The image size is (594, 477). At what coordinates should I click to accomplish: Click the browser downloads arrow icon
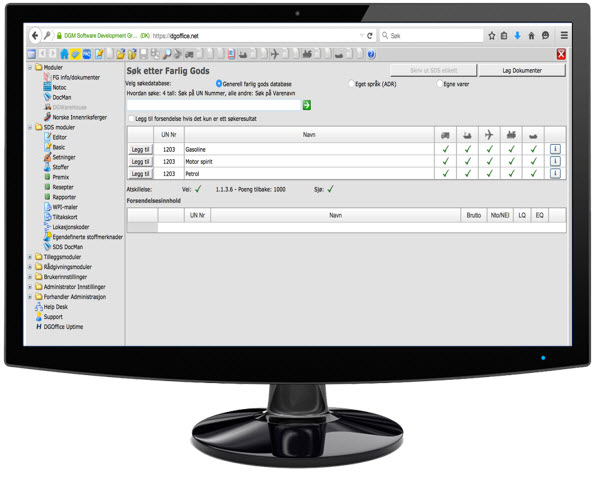click(x=517, y=36)
